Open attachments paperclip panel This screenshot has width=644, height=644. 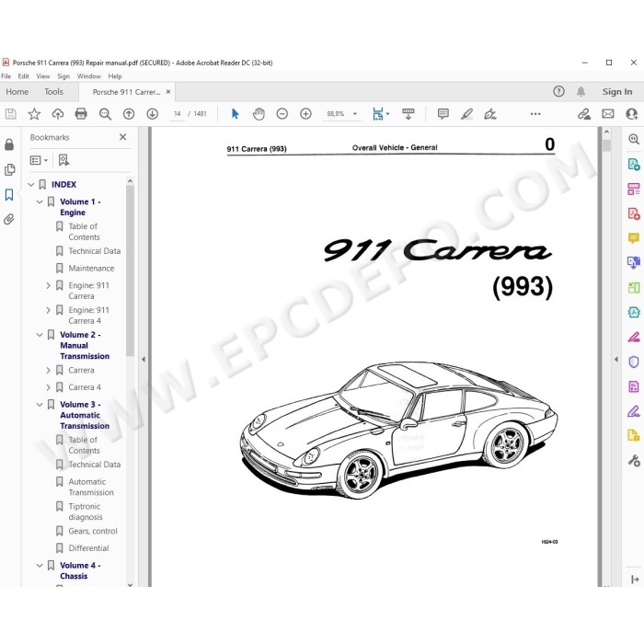tap(9, 219)
